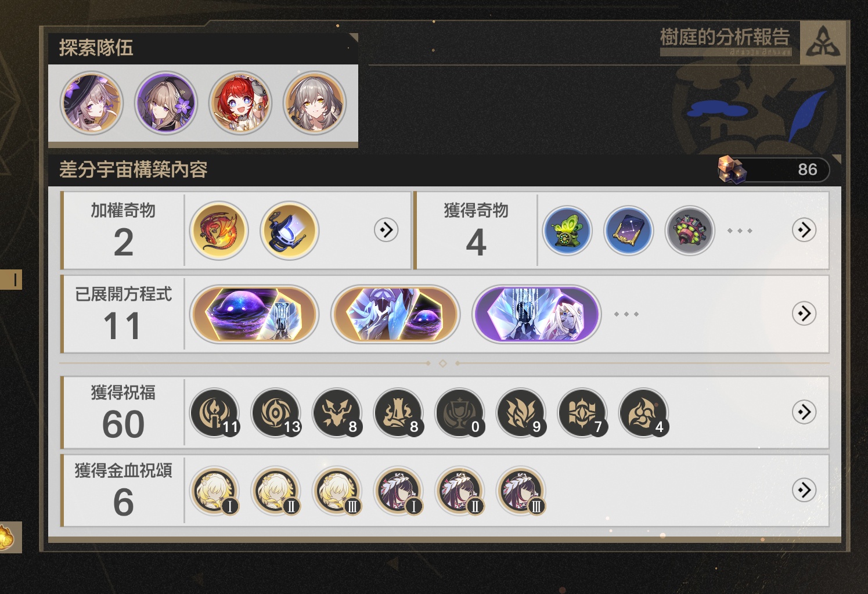The height and width of the screenshot is (594, 868).
Task: Expand the 獲得奇物 list arrow
Action: (x=804, y=230)
